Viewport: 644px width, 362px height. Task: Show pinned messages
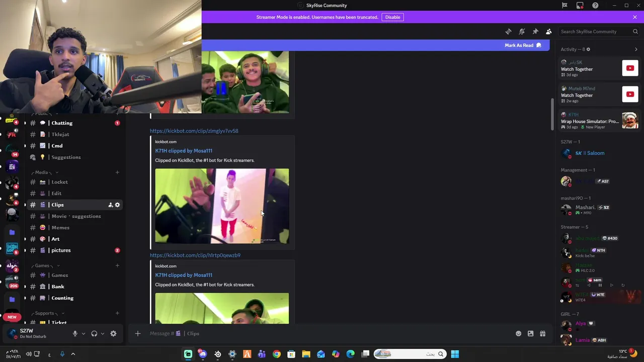tap(535, 31)
